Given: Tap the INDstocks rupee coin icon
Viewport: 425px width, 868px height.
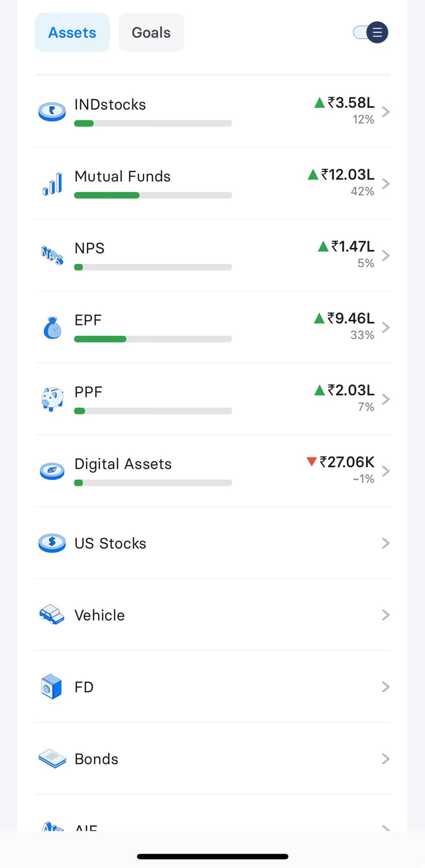Looking at the screenshot, I should click(52, 111).
